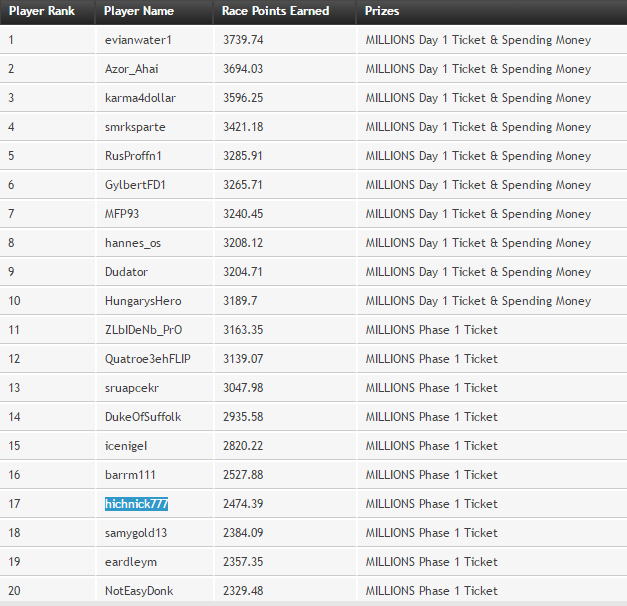Image resolution: width=627 pixels, height=606 pixels.
Task: Select the karma4dollar player name
Action: pyautogui.click(x=140, y=98)
